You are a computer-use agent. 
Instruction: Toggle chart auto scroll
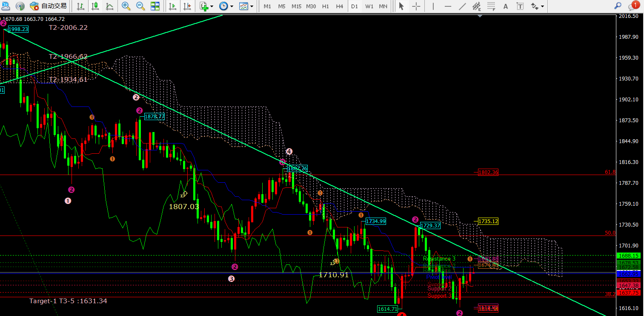coord(172,6)
